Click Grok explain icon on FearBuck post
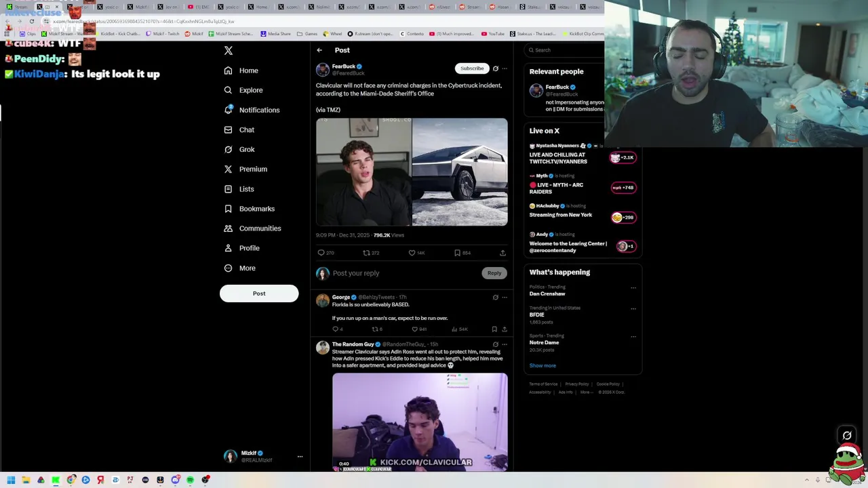 (496, 68)
